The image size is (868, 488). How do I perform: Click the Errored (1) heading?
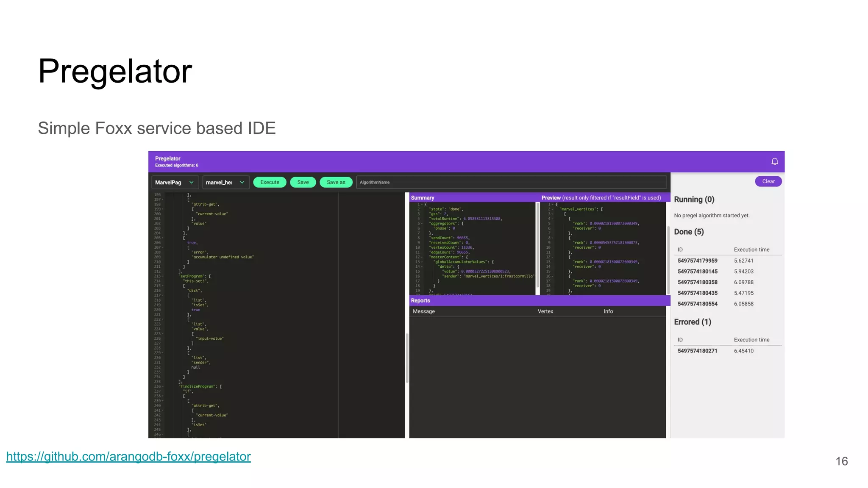[693, 322]
